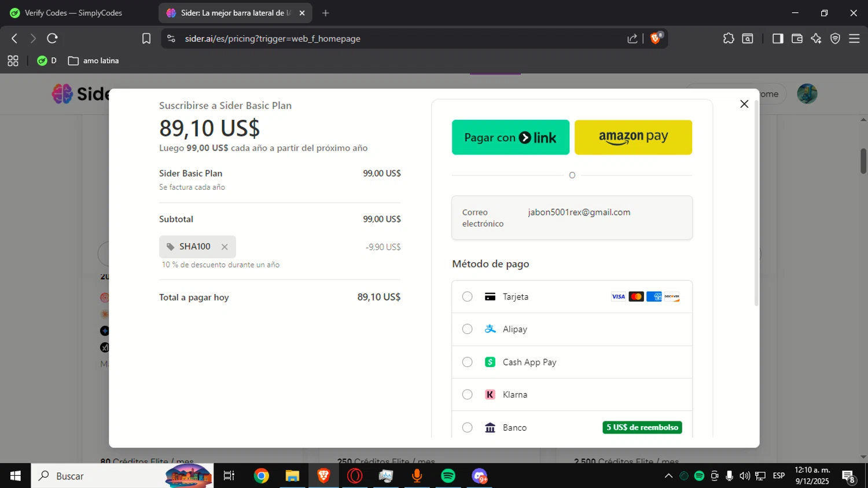This screenshot has height=488, width=868.
Task: Click the email field jabon5001rex@gmail.com
Action: coord(572,218)
